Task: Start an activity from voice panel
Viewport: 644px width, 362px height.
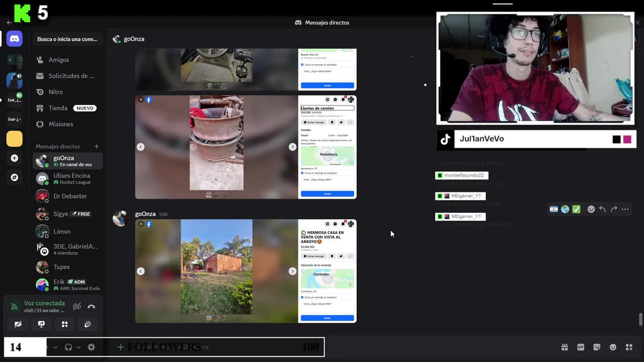Action: pyautogui.click(x=64, y=324)
